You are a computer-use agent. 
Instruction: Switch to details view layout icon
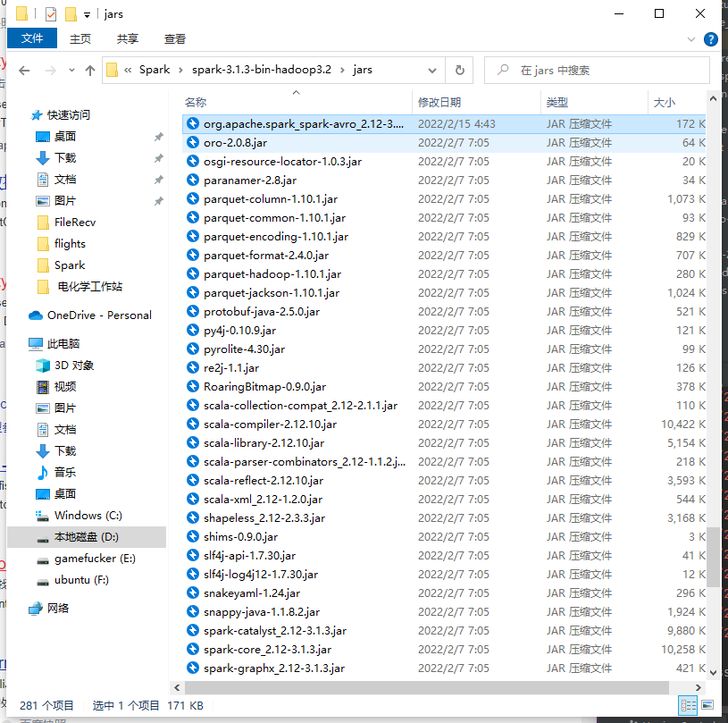(x=688, y=706)
